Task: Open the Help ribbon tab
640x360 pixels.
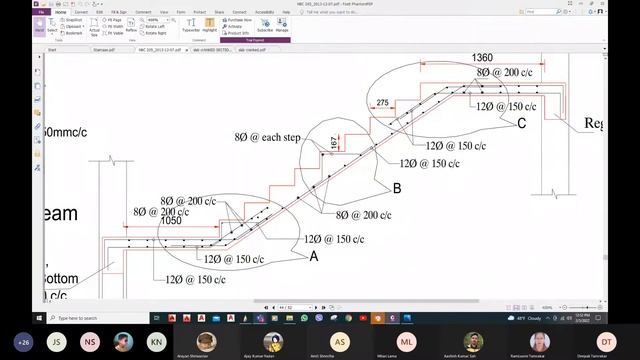Action: coord(286,12)
